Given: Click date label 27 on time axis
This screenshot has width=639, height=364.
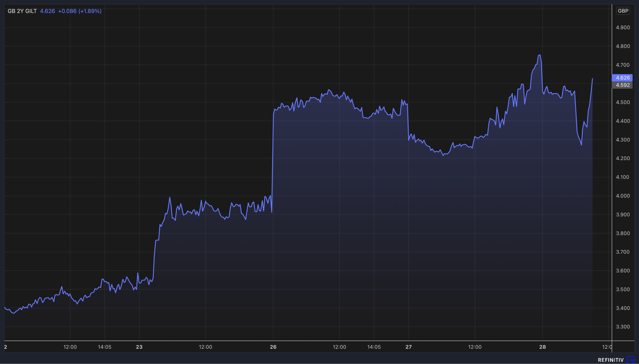Looking at the screenshot, I should click(x=408, y=347).
